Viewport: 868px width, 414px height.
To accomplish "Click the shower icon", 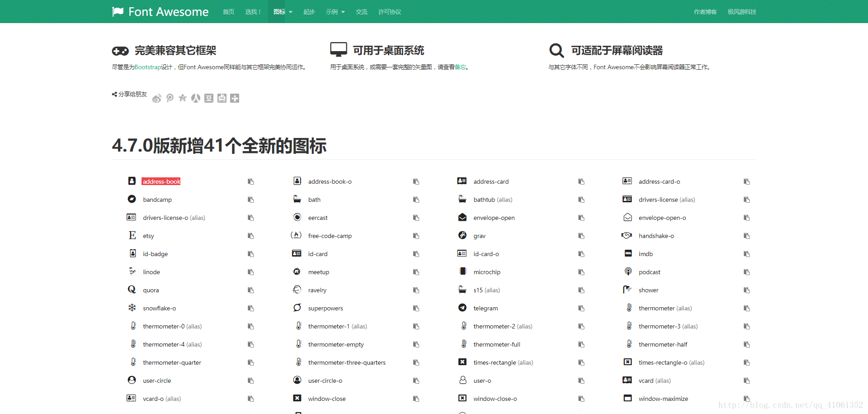I will (627, 290).
